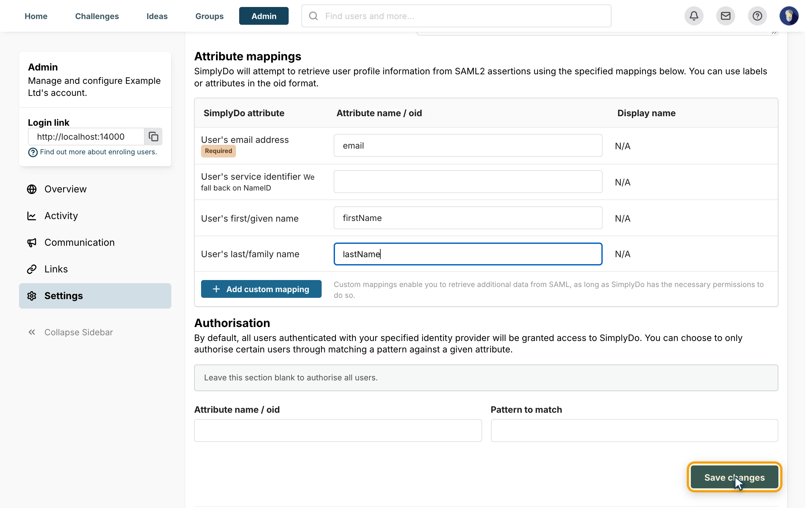Select the Admin tab
Image resolution: width=812 pixels, height=508 pixels.
(264, 16)
